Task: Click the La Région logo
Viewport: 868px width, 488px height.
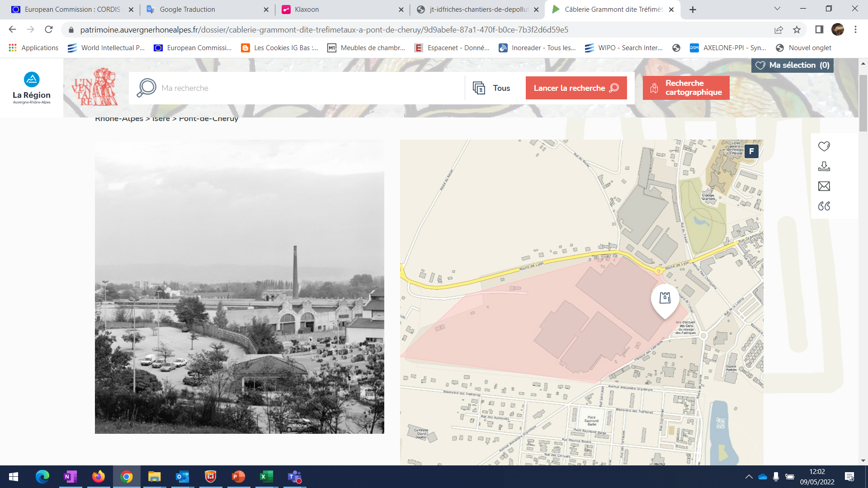Action: coord(32,88)
